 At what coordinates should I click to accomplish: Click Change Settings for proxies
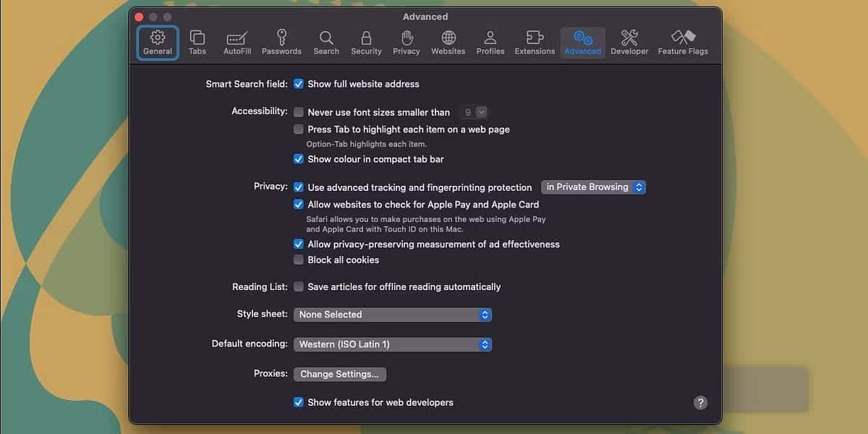pos(340,374)
